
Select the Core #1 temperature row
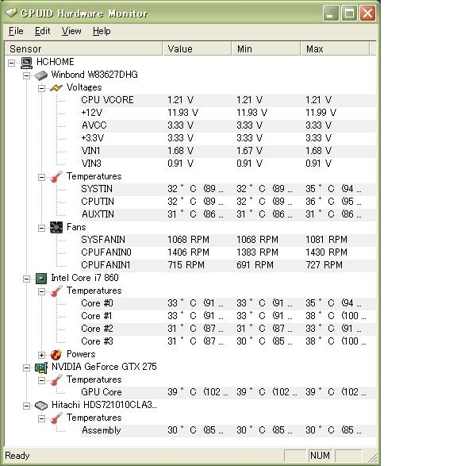point(228,316)
